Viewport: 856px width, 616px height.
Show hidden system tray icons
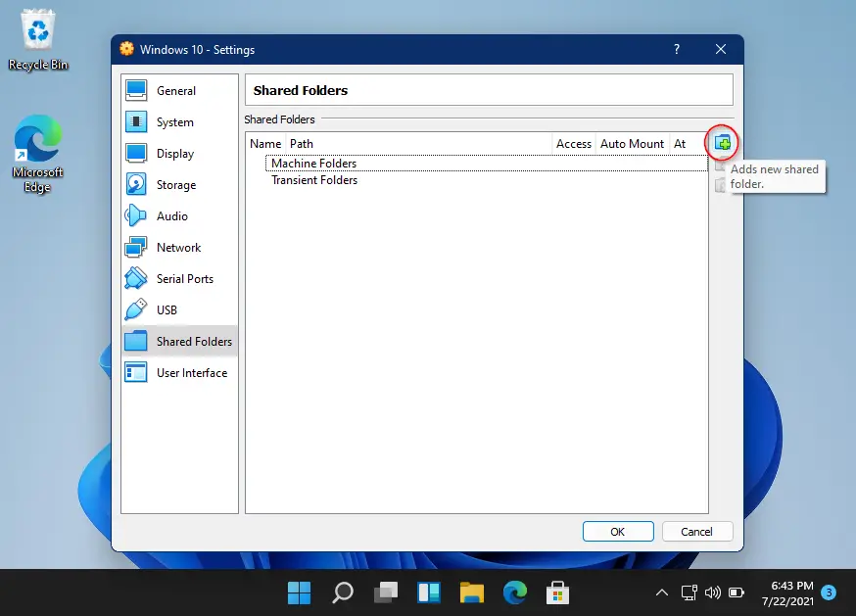(662, 592)
